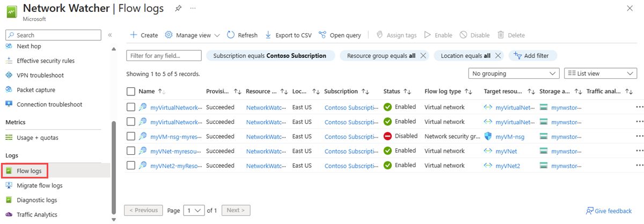The image size is (644, 224).
Task: Open target resource myVM-nsg
Action: [x=510, y=137]
